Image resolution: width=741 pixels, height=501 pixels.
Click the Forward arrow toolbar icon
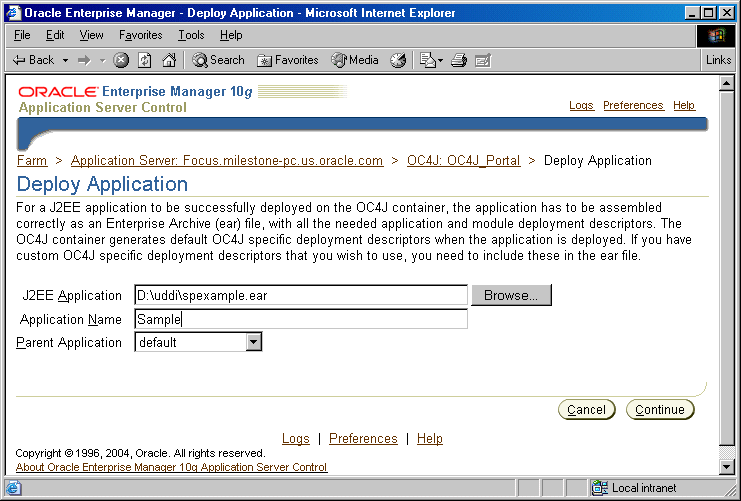coord(84,60)
